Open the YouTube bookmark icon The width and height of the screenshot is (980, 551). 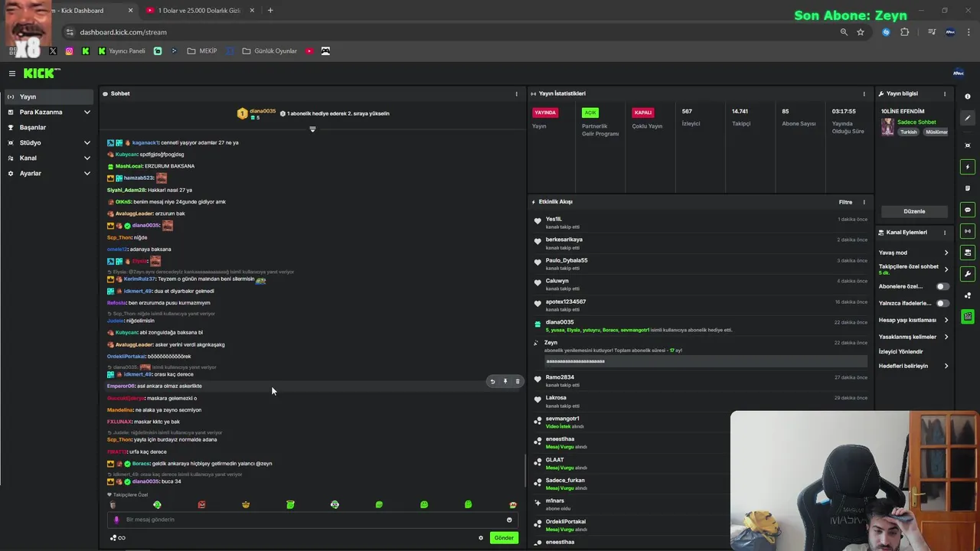coord(309,51)
